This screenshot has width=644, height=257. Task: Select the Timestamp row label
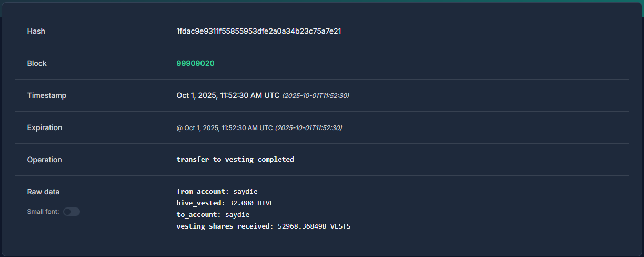[x=46, y=95]
